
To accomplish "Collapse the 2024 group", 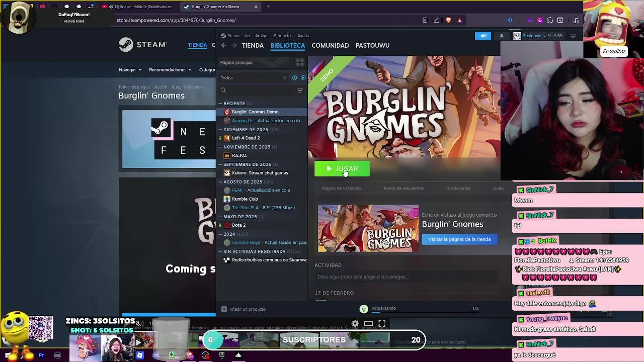I will coord(220,234).
